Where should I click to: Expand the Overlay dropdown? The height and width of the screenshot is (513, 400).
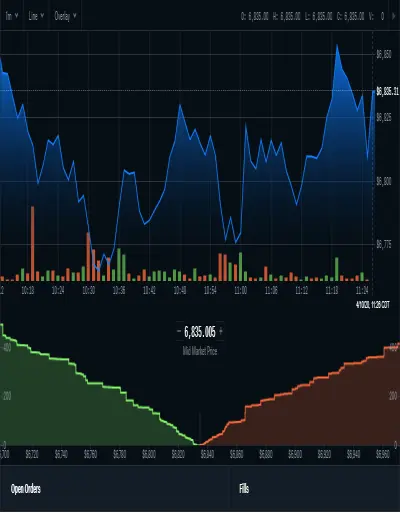coord(65,16)
